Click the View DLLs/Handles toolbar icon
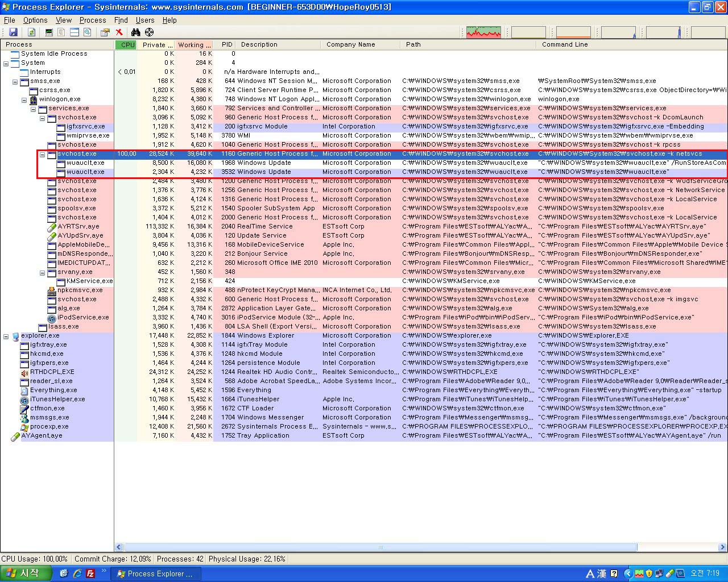728x582 pixels. click(x=88, y=32)
